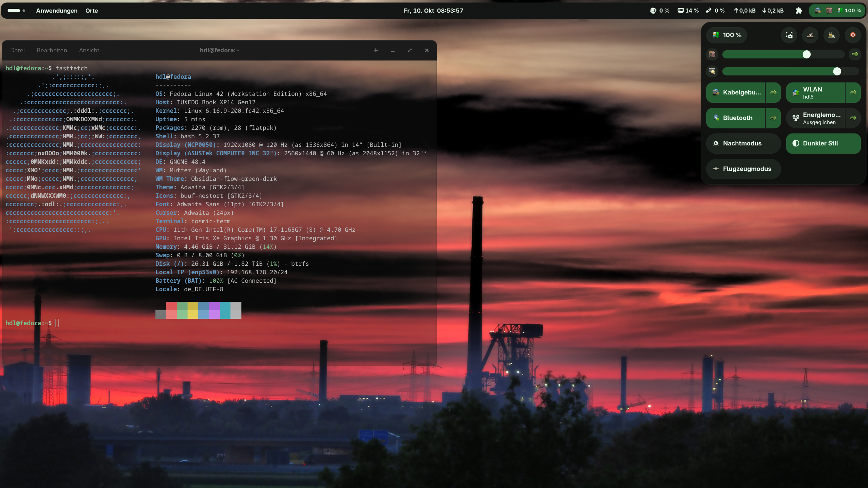The width and height of the screenshot is (868, 488).
Task: Open the calendar via the date and time
Action: click(433, 11)
